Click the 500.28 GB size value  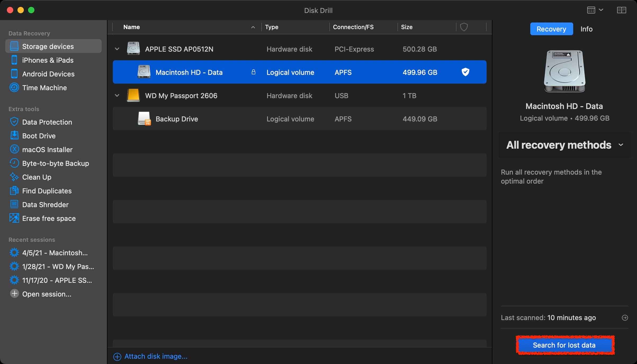[420, 49]
